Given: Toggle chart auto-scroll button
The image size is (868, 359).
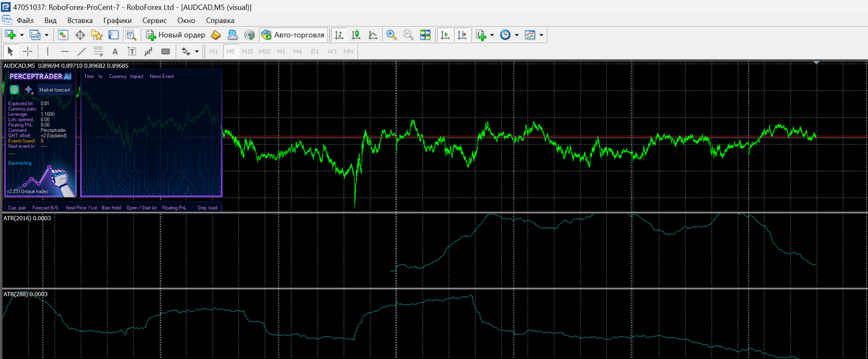Looking at the screenshot, I should (445, 34).
